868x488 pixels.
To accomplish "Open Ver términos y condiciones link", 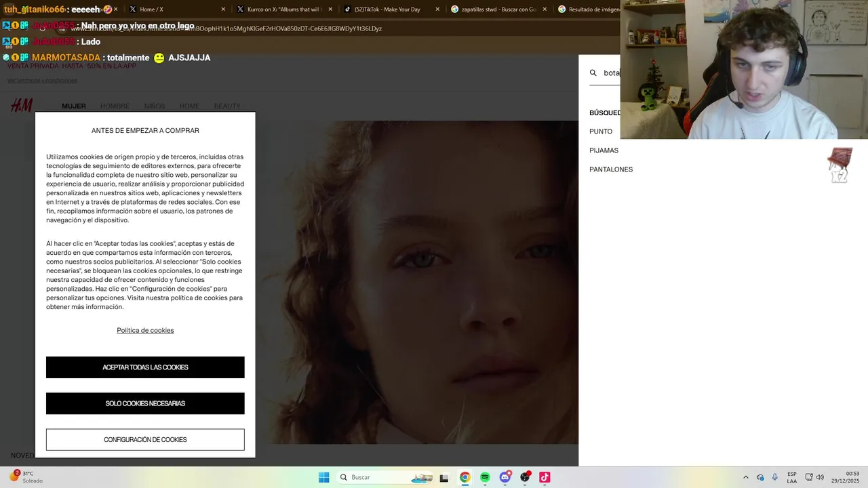I will click(42, 81).
